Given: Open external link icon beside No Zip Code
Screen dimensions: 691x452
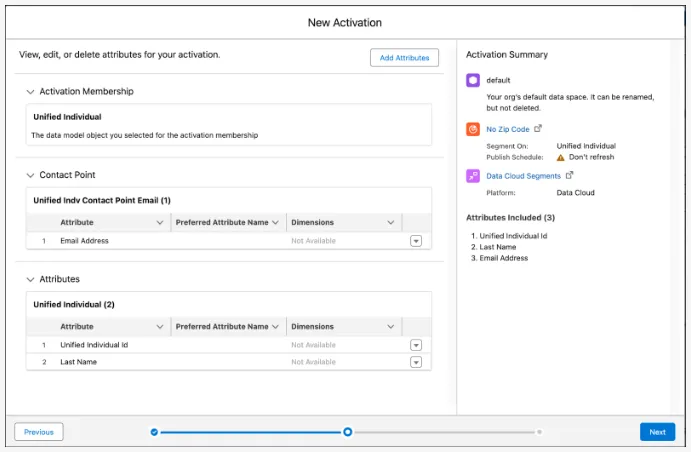Looking at the screenshot, I should pos(538,129).
